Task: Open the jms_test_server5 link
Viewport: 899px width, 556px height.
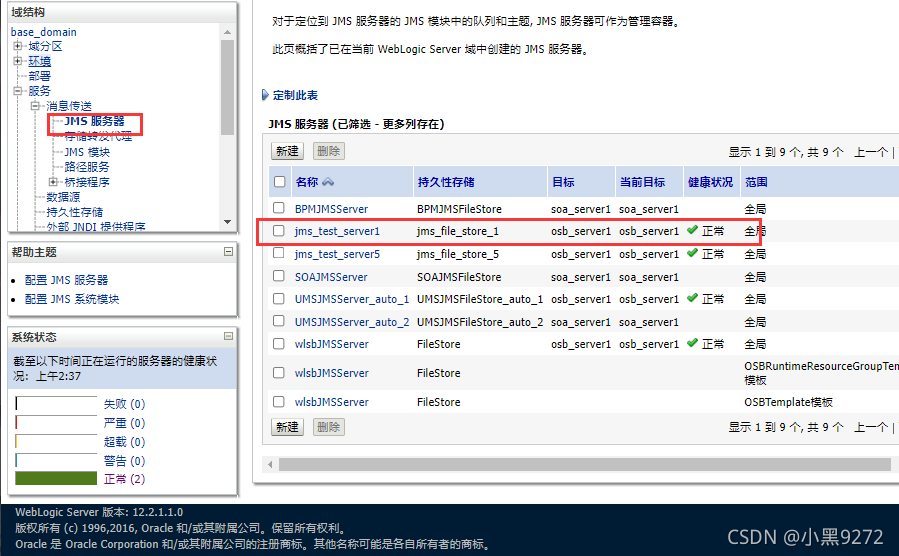Action: coord(337,254)
